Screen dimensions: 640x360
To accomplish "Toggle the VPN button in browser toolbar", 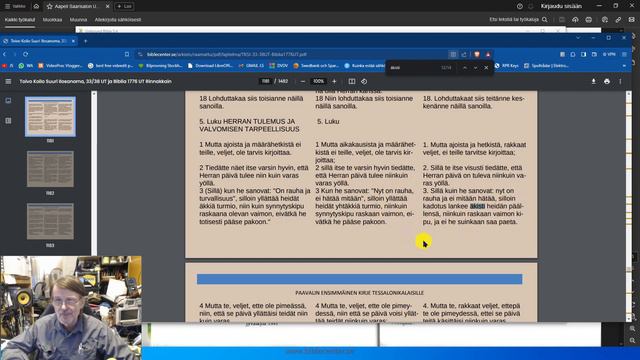I will click(609, 54).
